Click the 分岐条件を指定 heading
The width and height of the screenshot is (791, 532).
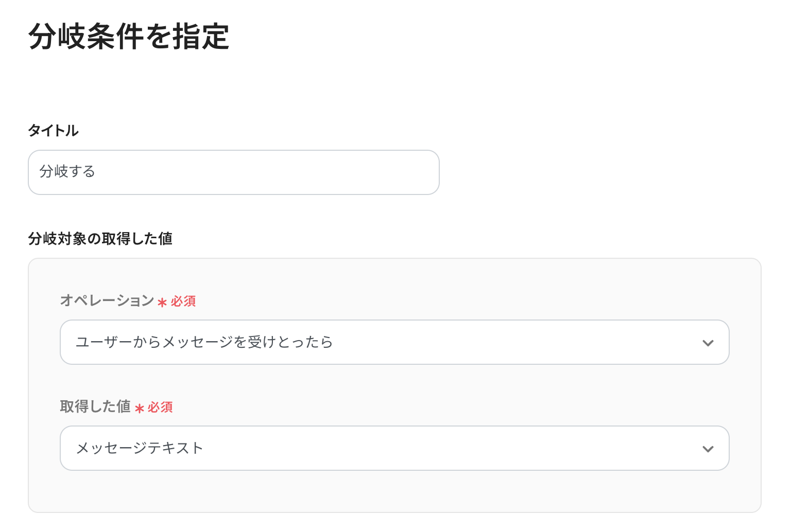129,37
